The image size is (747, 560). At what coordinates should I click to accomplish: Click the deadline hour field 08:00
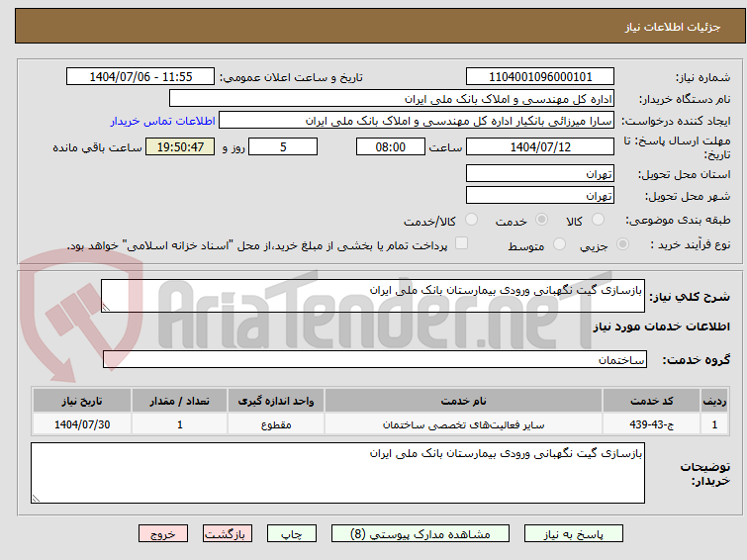tap(391, 146)
